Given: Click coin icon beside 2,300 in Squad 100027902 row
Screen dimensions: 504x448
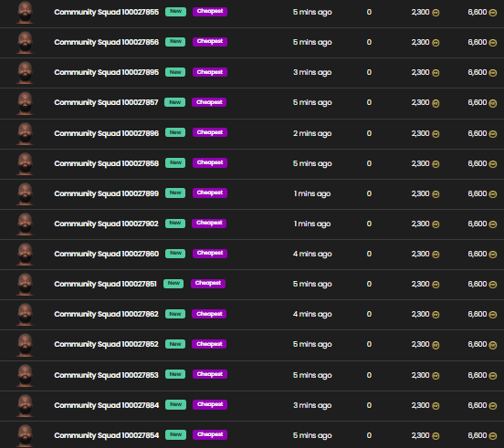Looking at the screenshot, I should (x=436, y=224).
